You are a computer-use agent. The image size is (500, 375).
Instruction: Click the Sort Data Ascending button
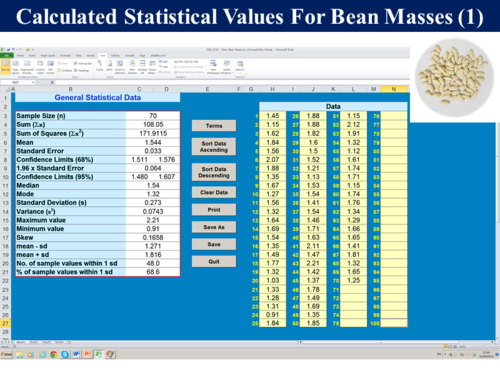[214, 147]
